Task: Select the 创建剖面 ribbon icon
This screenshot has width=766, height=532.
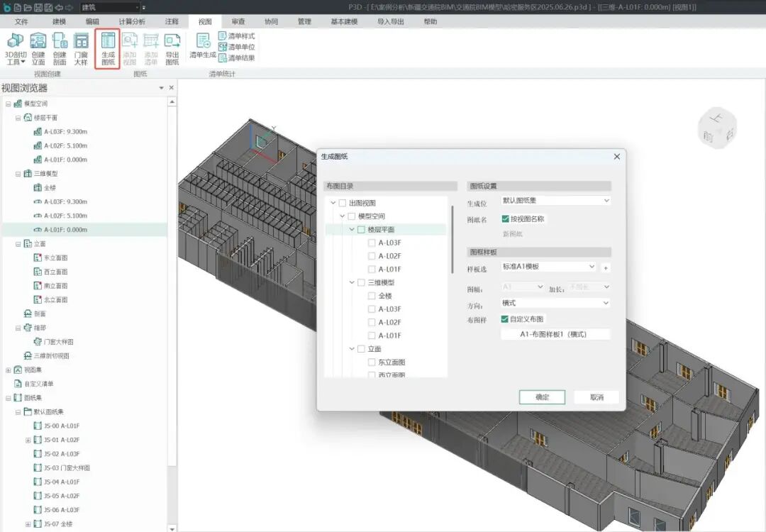Action: click(x=60, y=49)
